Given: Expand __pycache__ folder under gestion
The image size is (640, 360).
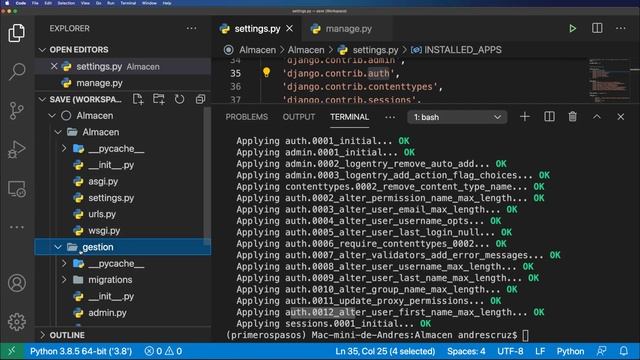Looking at the screenshot, I should pyautogui.click(x=64, y=264).
